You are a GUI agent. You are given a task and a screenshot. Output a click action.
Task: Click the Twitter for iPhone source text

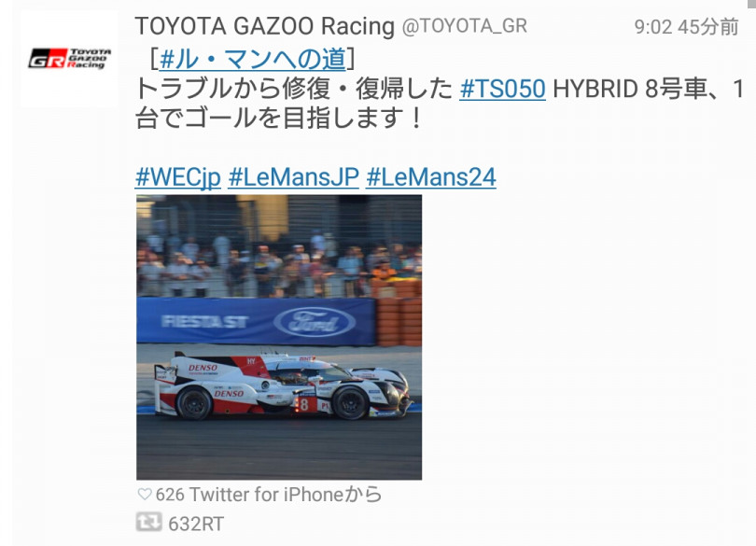coord(285,495)
